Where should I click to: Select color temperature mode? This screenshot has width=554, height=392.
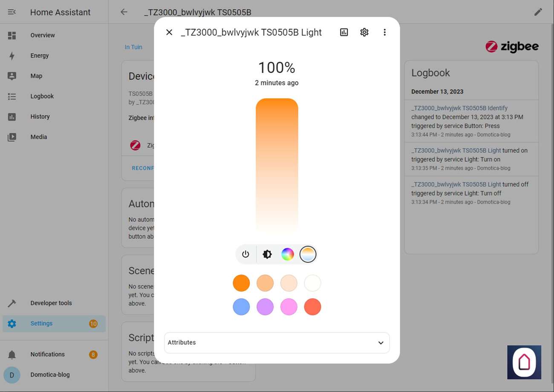(308, 255)
